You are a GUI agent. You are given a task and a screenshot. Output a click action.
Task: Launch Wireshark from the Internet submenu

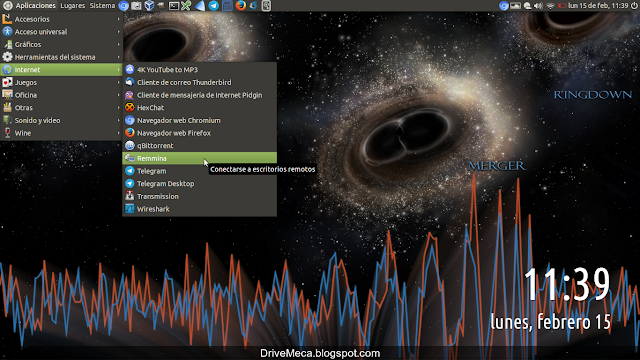click(x=200, y=209)
